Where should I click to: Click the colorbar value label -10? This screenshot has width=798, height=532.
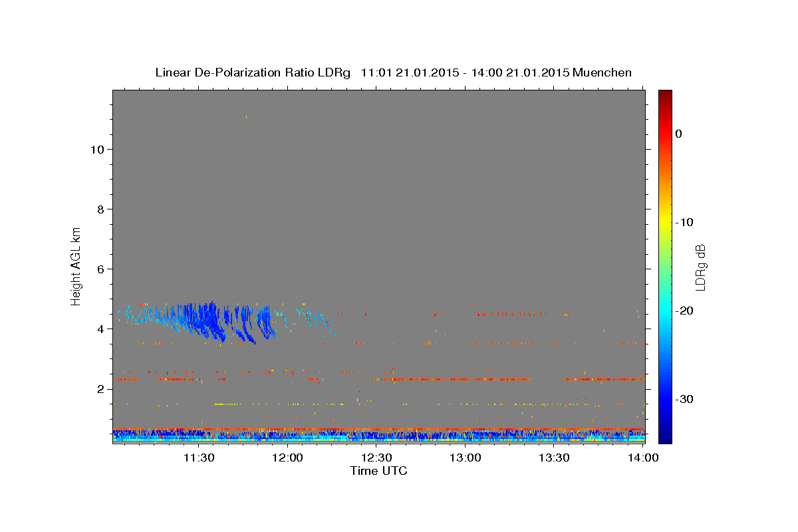684,222
